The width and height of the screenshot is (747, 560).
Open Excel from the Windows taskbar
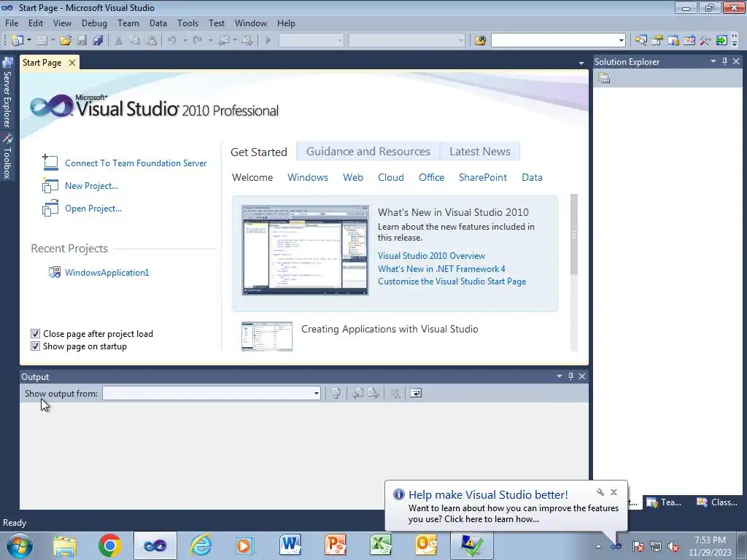(381, 545)
